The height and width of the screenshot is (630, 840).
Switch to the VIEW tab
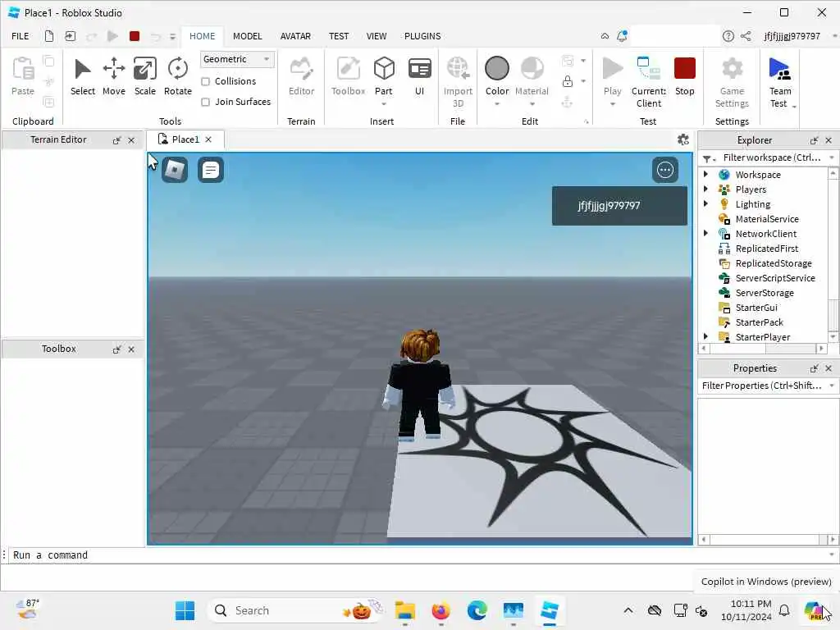pyautogui.click(x=376, y=36)
